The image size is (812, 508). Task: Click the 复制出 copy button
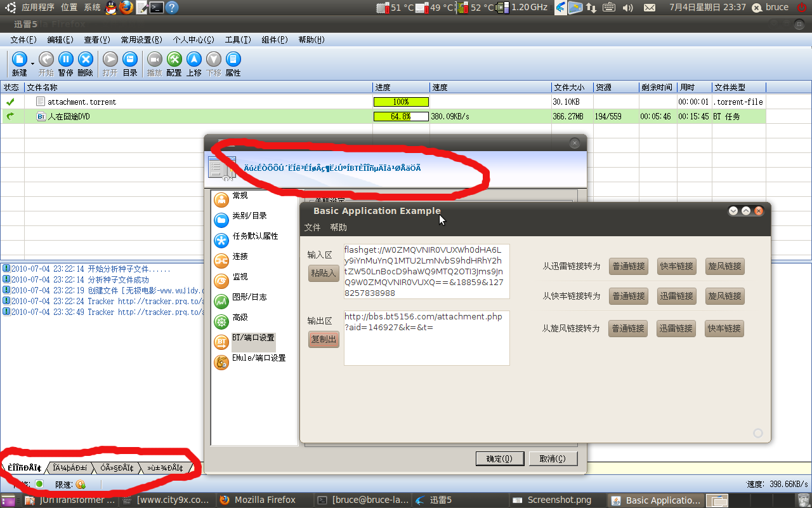click(324, 339)
